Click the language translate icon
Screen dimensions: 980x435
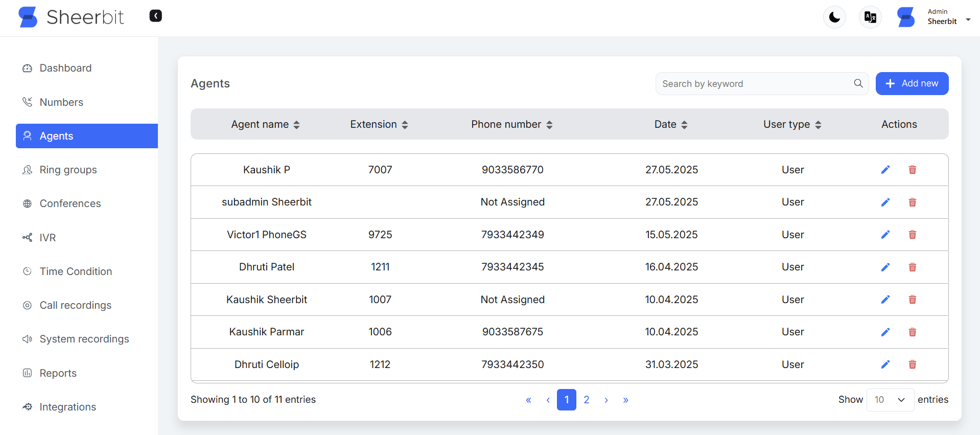point(870,17)
